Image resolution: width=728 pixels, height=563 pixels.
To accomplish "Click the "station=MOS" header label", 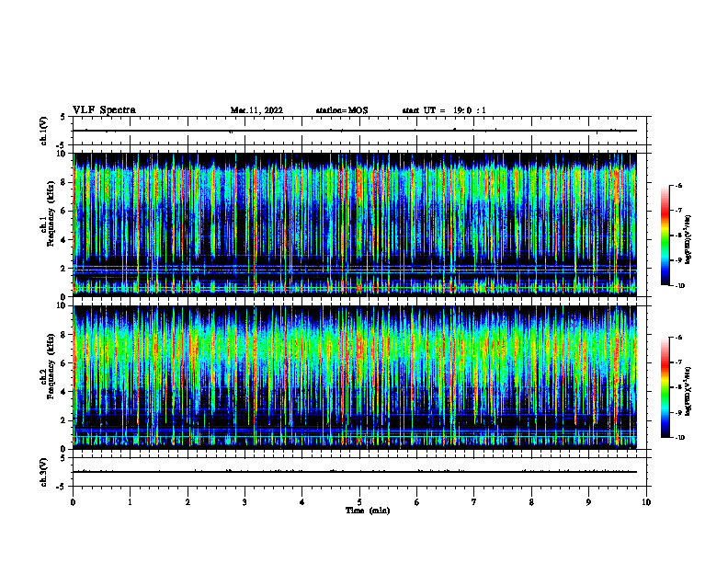I will pyautogui.click(x=342, y=110).
